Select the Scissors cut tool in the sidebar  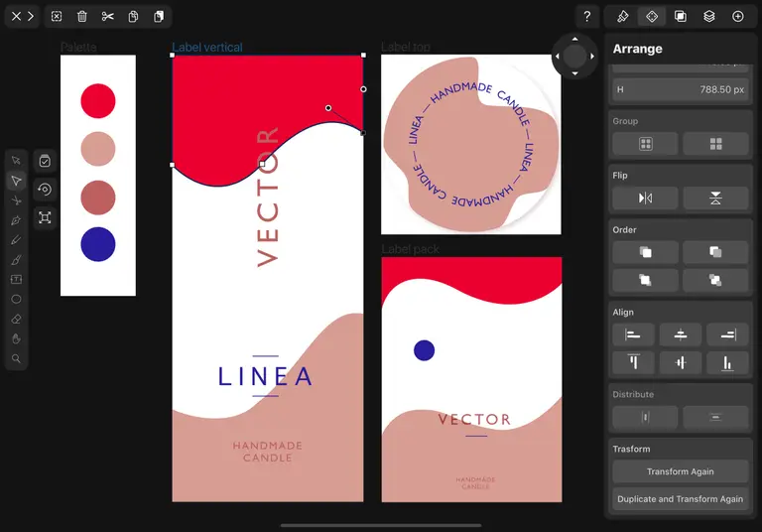[x=16, y=200]
